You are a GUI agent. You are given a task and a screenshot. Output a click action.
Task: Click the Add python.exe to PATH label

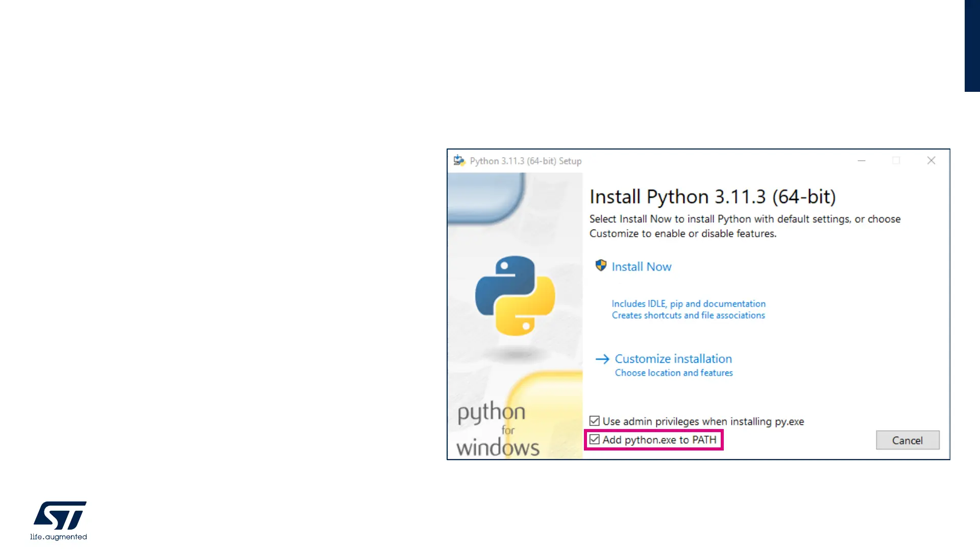(659, 440)
